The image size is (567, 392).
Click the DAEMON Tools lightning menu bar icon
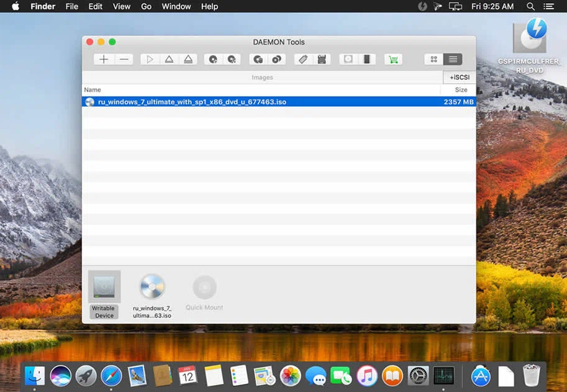click(x=422, y=6)
